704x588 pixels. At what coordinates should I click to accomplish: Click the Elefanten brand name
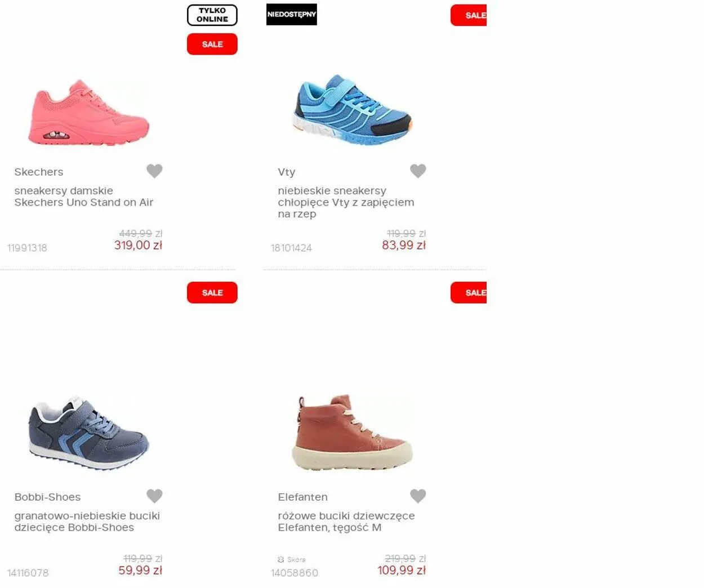[x=302, y=497]
